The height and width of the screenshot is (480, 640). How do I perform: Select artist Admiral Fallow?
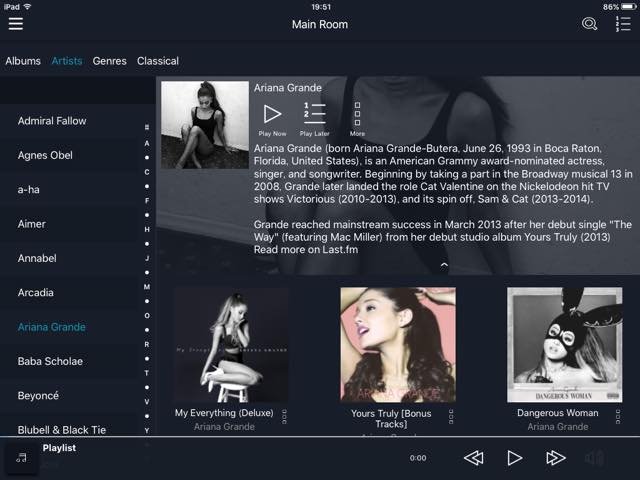click(x=69, y=121)
